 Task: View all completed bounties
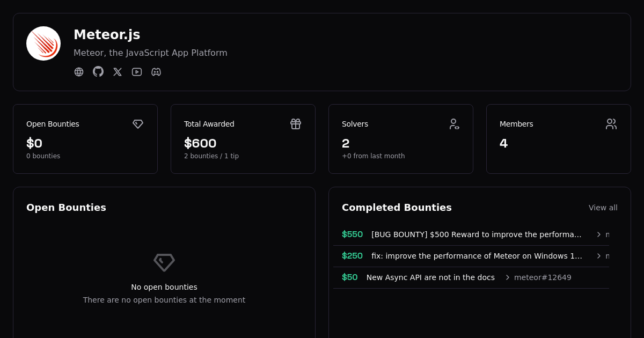(603, 208)
